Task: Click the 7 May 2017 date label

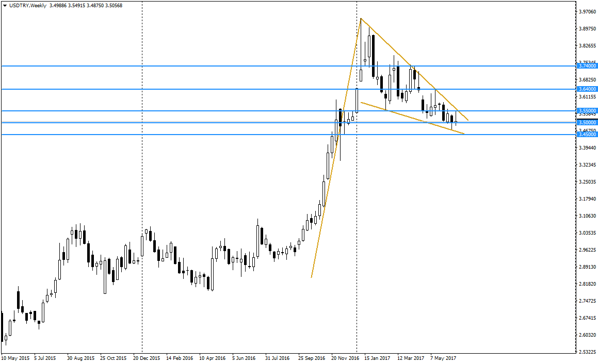Action: [x=444, y=358]
